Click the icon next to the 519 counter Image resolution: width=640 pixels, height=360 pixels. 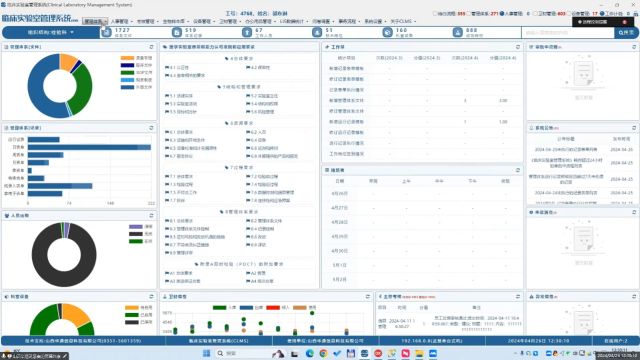(x=177, y=32)
